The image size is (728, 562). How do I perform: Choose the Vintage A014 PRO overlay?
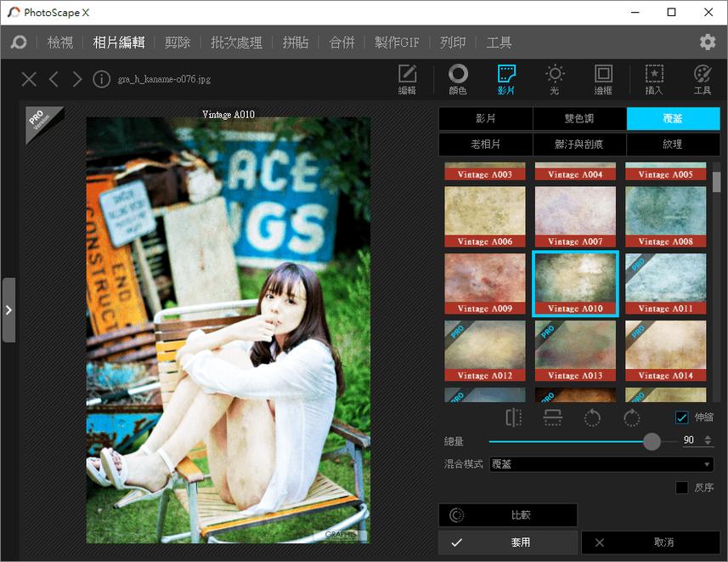tap(666, 350)
